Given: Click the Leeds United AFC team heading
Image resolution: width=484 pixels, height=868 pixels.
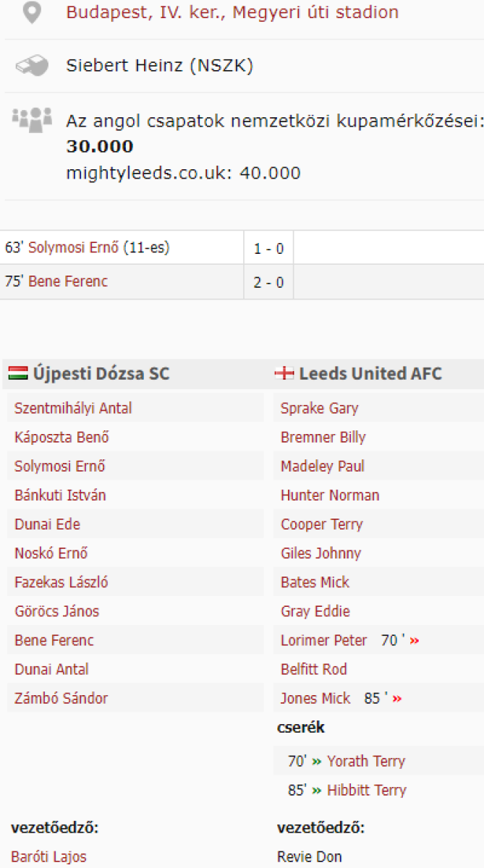Looking at the screenshot, I should tap(370, 374).
